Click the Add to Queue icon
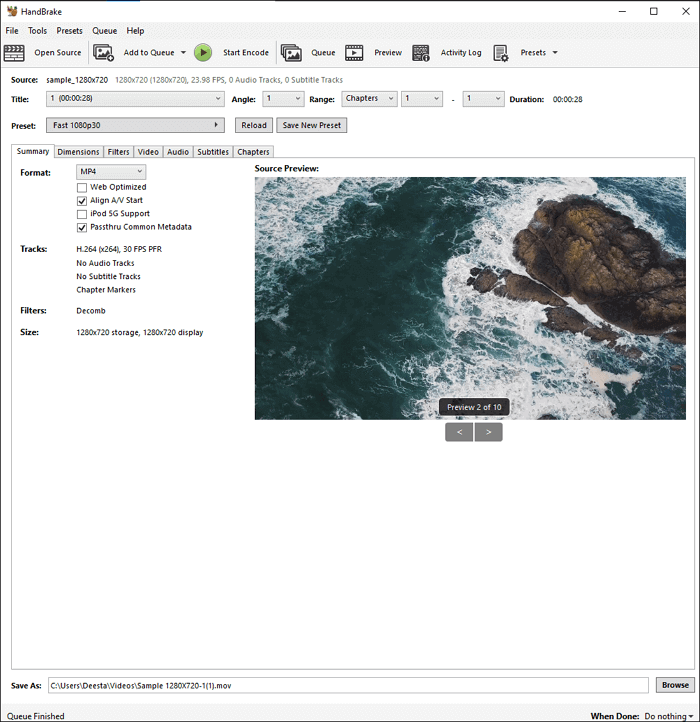Viewport: 700px width, 722px height. pos(104,53)
